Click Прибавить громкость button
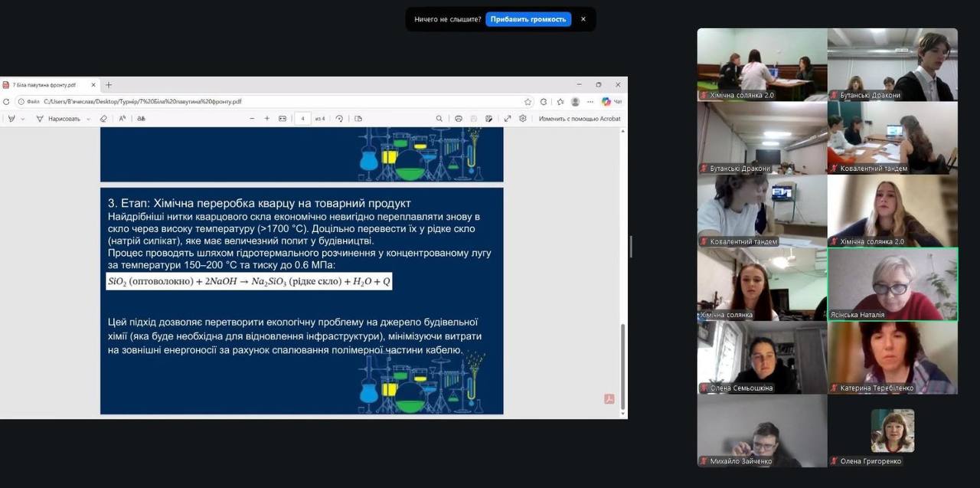Screen dimensions: 980x488 click(528, 19)
